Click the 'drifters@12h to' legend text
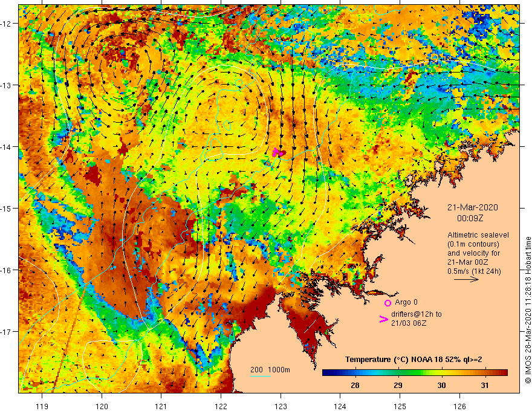 [417, 314]
